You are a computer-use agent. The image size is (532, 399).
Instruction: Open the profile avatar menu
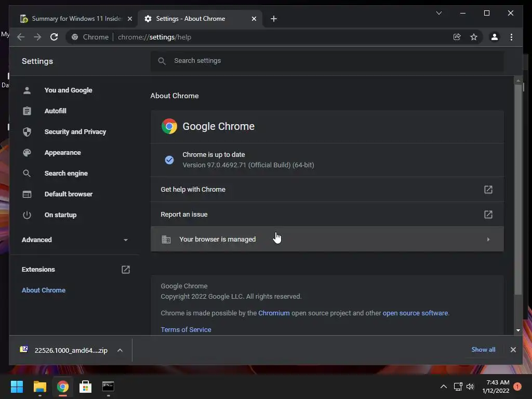coord(495,37)
